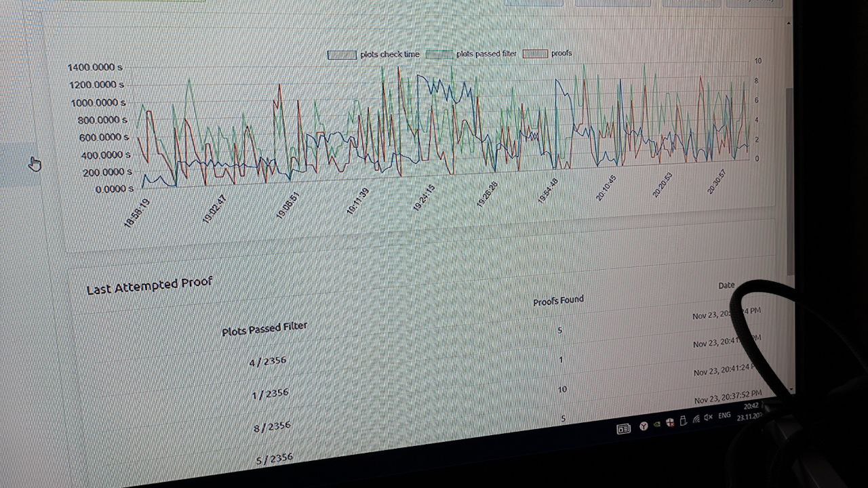
Task: Click the 19:02:47 x-axis time label
Action: click(x=214, y=209)
